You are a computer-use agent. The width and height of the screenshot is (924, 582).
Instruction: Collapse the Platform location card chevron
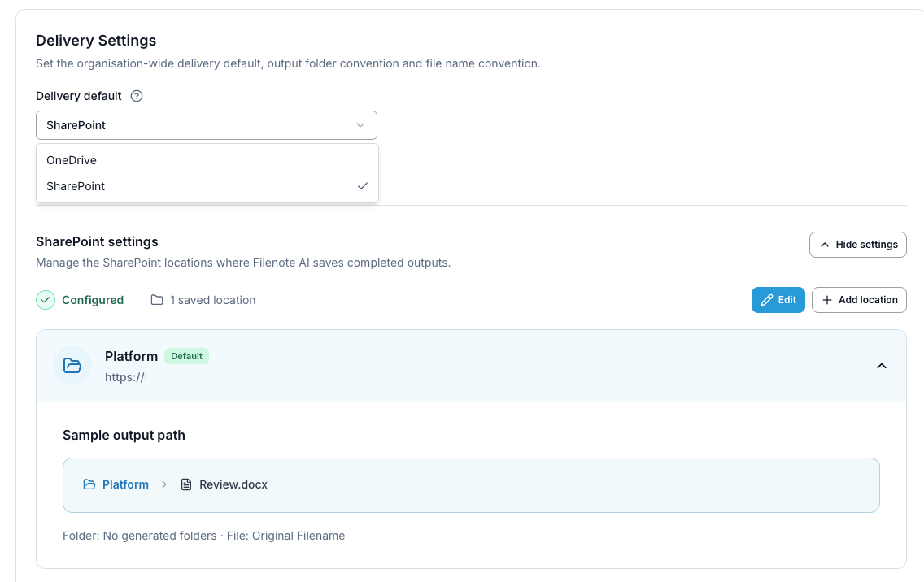click(881, 366)
